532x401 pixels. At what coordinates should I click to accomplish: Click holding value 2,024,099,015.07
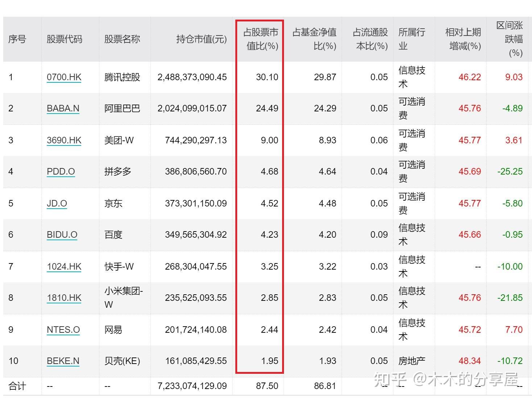click(x=192, y=108)
